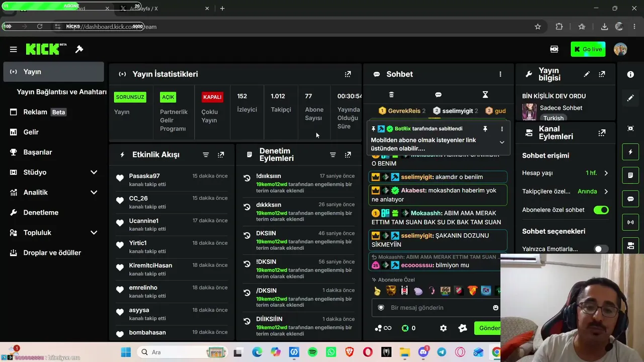
Task: Click the lightning activity icon in right sidebar
Action: 630,152
